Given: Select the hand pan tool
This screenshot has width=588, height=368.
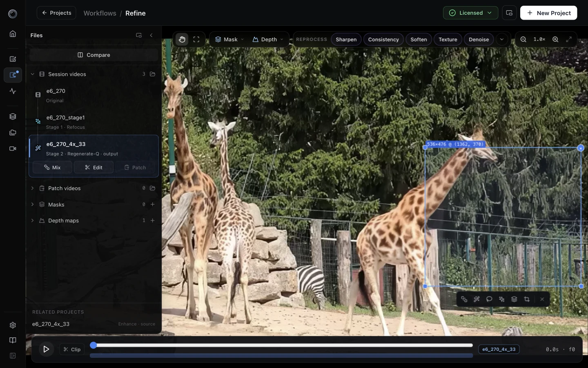Looking at the screenshot, I should 182,39.
